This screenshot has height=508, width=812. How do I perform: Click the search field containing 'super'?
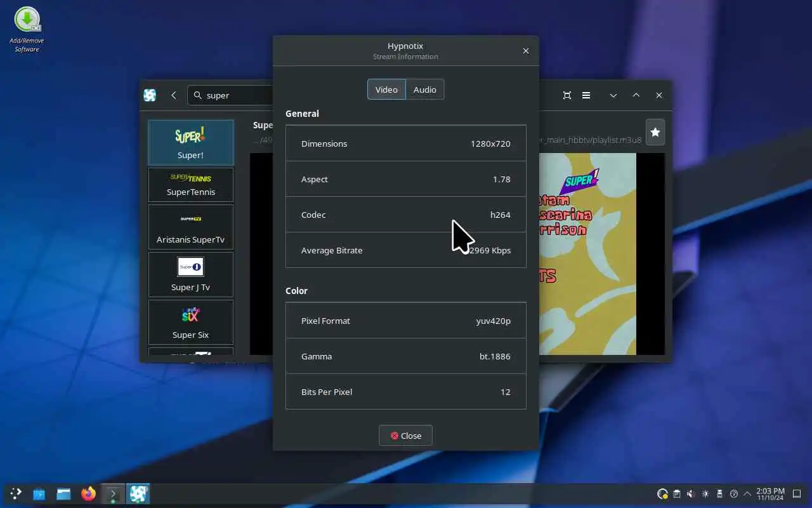click(231, 95)
